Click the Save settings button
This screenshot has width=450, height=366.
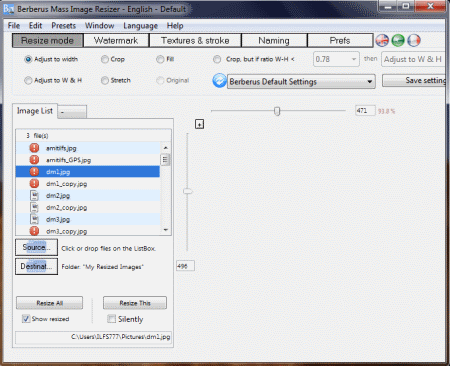(414, 80)
